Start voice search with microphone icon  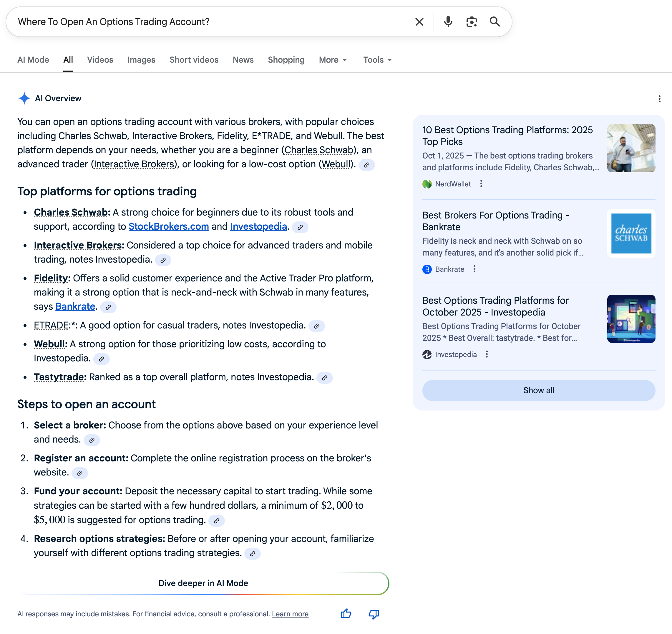tap(448, 22)
